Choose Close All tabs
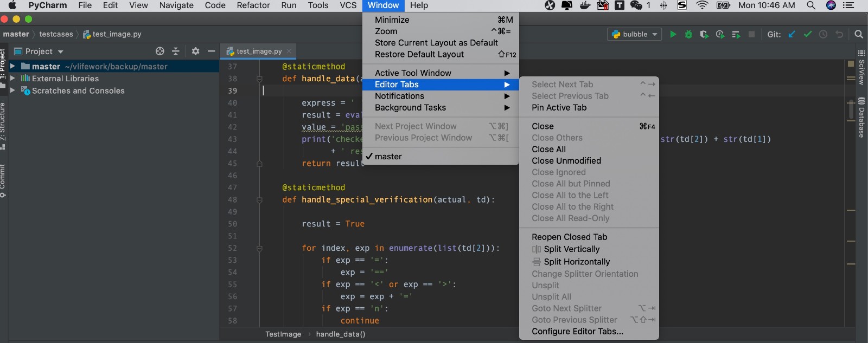Viewport: 868px width, 343px height. coord(589,150)
